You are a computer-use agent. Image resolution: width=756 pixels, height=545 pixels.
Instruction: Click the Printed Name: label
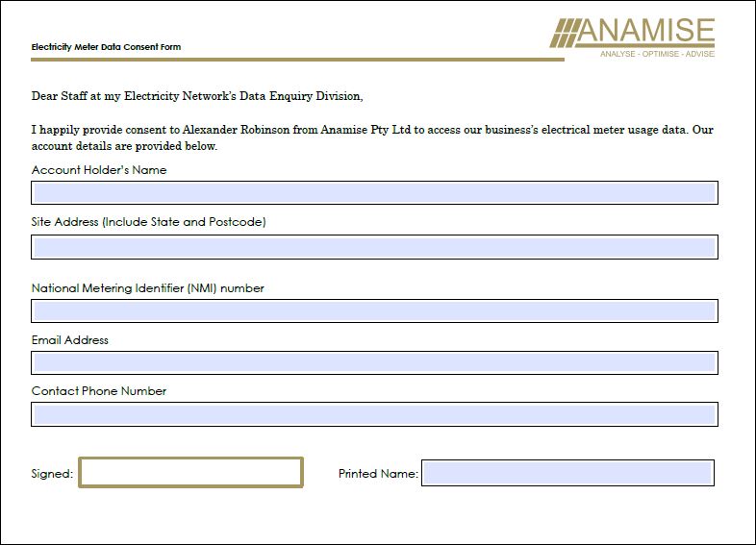[378, 474]
